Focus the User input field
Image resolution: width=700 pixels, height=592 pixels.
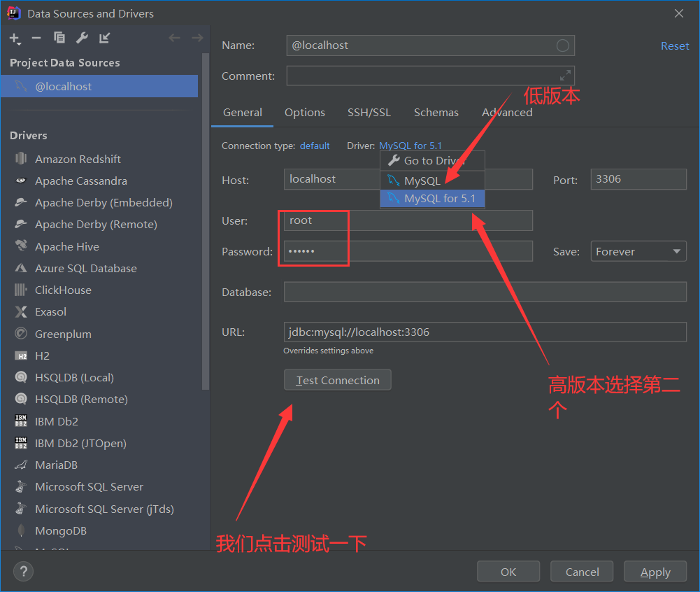(408, 220)
